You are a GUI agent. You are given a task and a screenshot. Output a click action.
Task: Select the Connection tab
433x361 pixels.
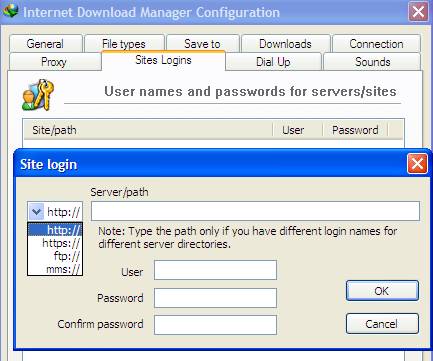(376, 44)
